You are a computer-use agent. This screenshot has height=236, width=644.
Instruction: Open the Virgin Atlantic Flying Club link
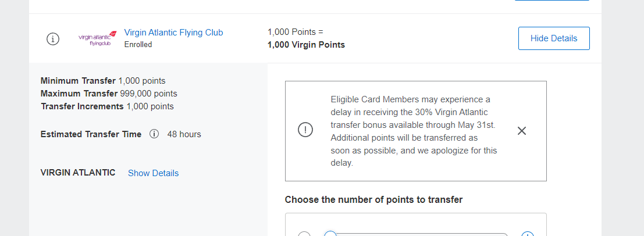click(173, 33)
